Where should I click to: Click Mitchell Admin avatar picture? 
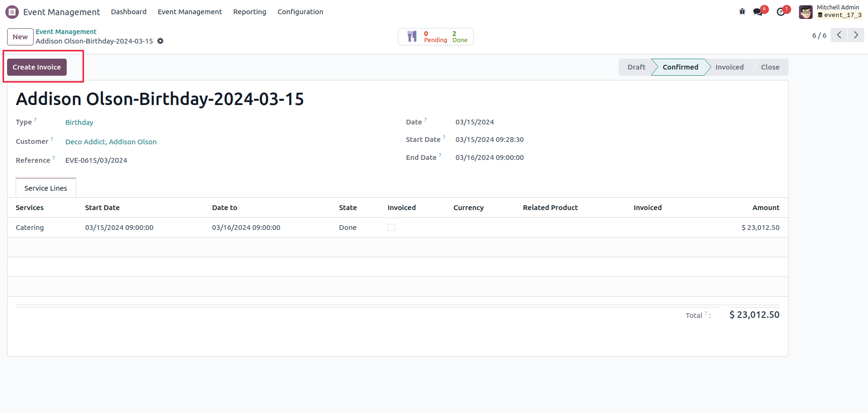[x=806, y=12]
